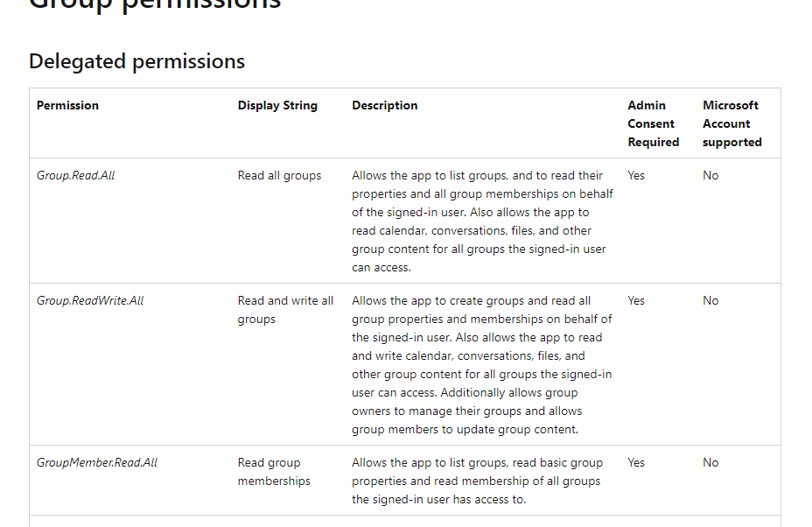
Task: Click the Group.ReadWrite.All description text
Action: pos(482,365)
